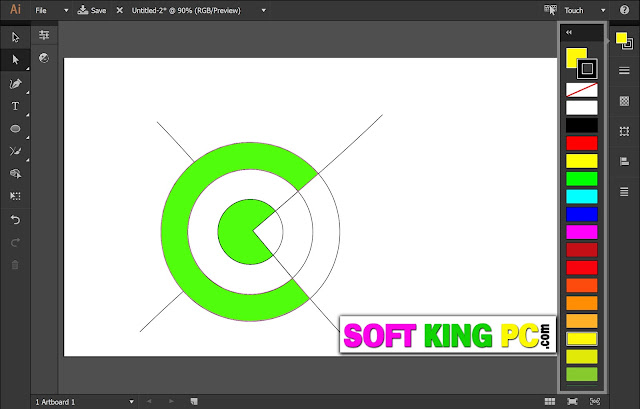Select the Shape Builder tool
The height and width of the screenshot is (409, 640).
15,173
